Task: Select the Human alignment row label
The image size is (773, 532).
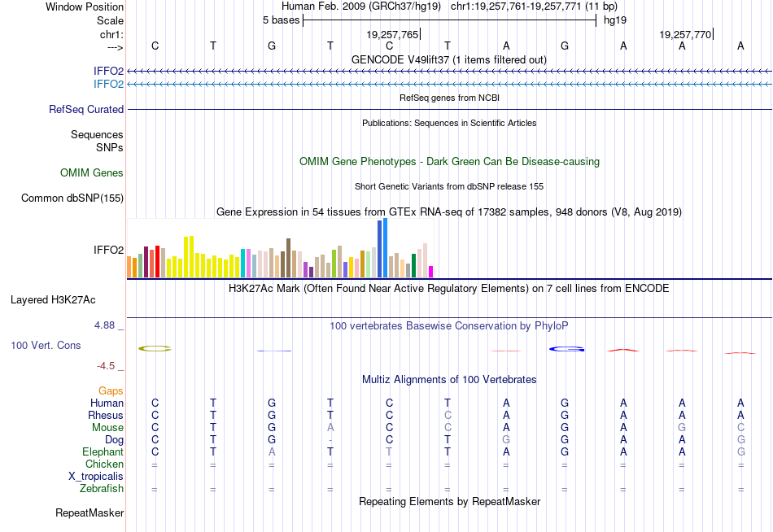Action: coord(107,403)
